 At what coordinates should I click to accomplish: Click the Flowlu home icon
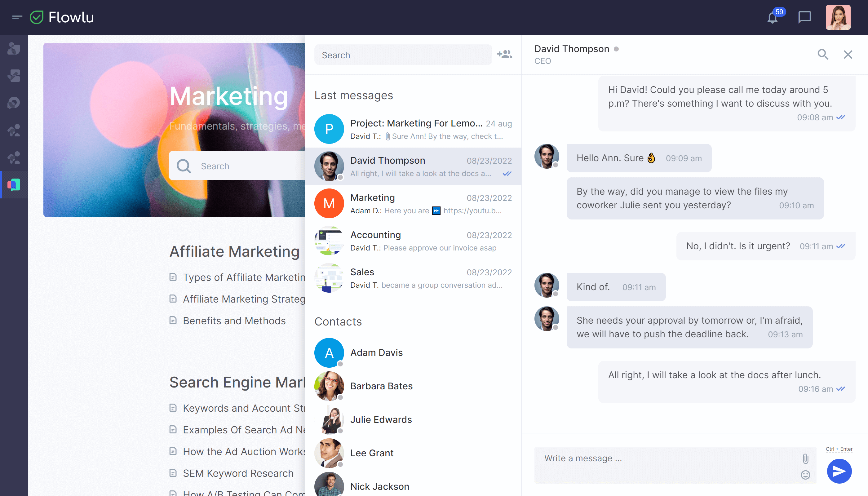pos(37,17)
